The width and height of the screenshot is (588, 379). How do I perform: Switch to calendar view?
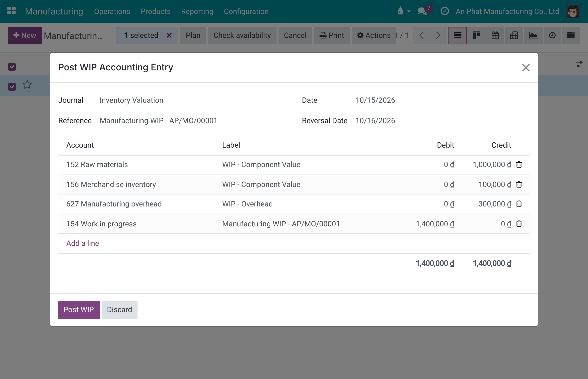[495, 35]
